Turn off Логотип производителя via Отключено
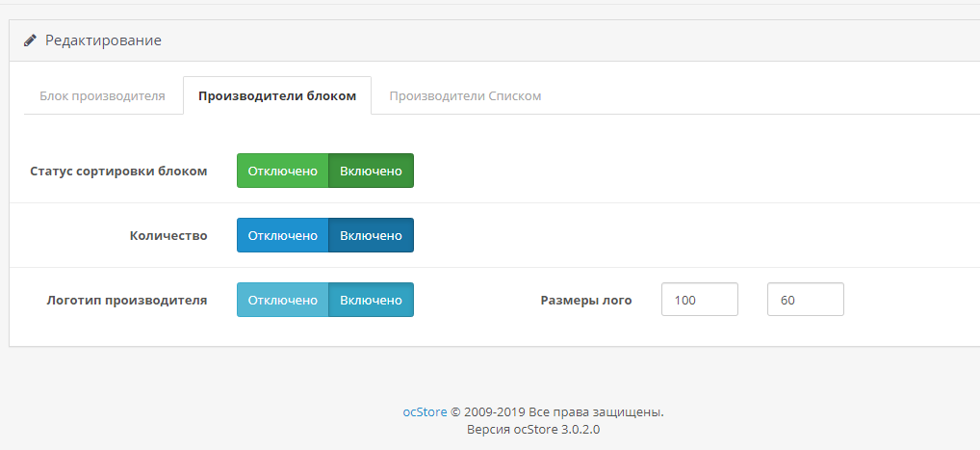The image size is (980, 450). [x=282, y=300]
